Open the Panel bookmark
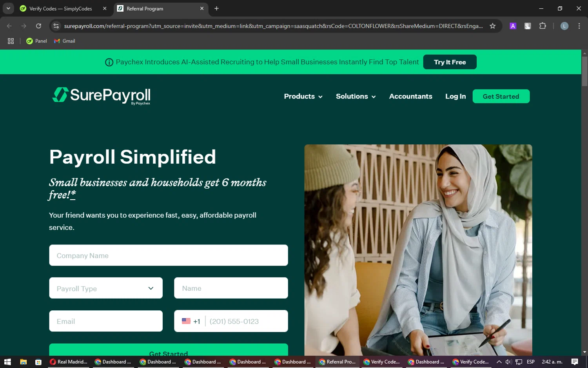The height and width of the screenshot is (368, 588). pos(36,41)
